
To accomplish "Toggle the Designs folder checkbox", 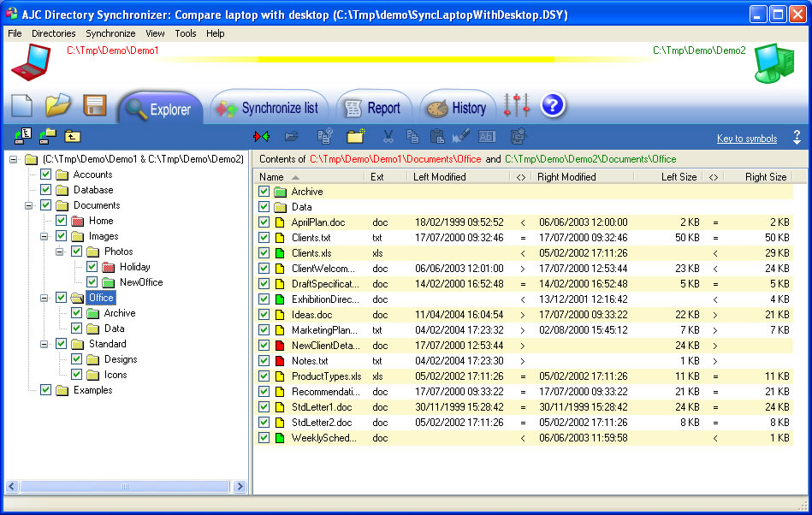I will click(x=77, y=359).
